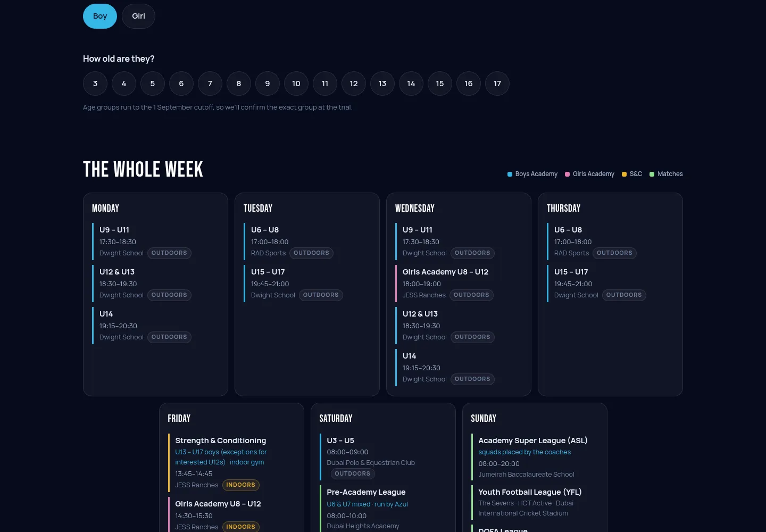Select age 16
Image resolution: width=766 pixels, height=532 pixels.
point(469,84)
